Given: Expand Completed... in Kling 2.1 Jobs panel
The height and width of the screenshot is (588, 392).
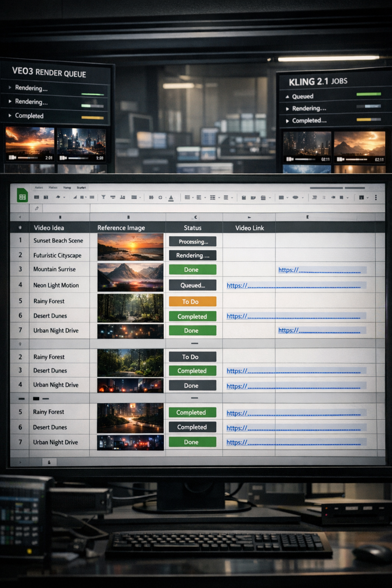Looking at the screenshot, I should pos(287,121).
